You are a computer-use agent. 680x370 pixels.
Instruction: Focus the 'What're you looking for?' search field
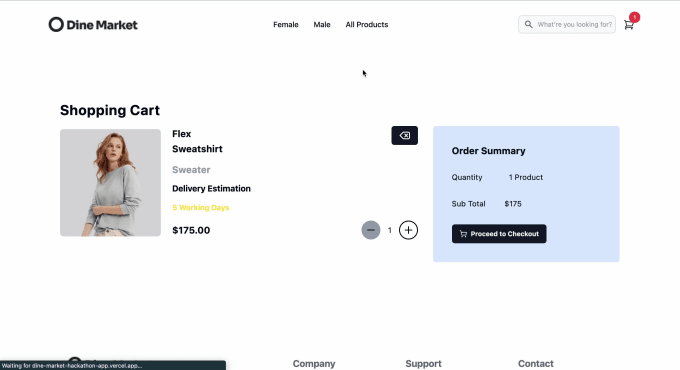point(567,24)
